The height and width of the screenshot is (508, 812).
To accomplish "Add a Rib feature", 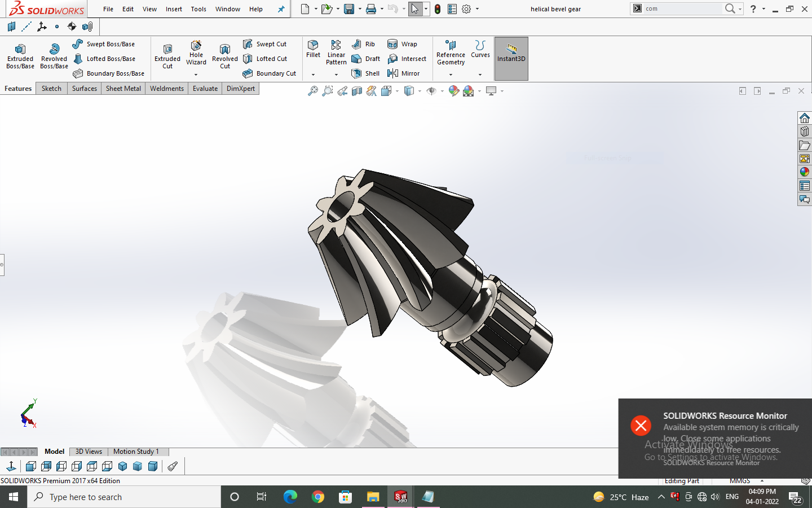I will pos(363,44).
